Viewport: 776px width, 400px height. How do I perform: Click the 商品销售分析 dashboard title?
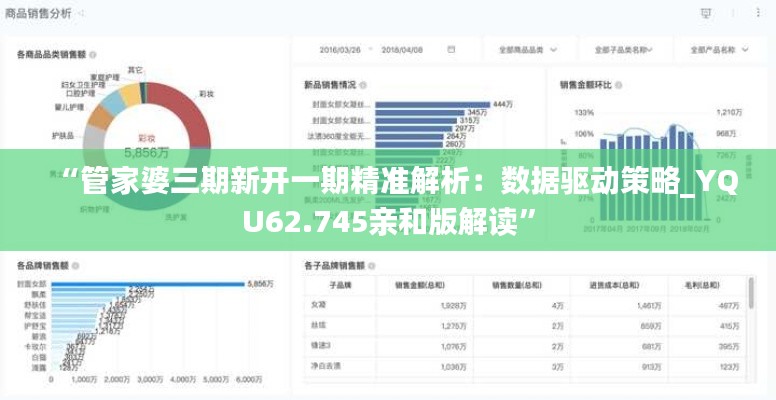click(38, 13)
